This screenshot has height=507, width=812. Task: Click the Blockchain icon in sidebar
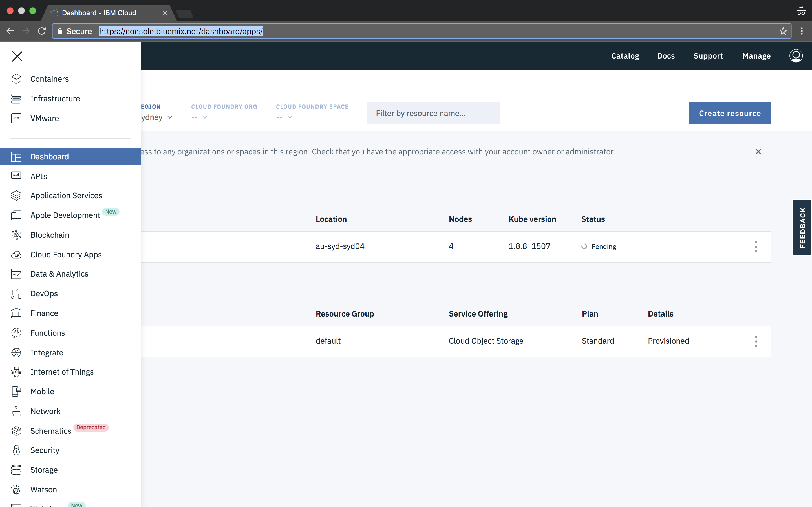(x=16, y=235)
